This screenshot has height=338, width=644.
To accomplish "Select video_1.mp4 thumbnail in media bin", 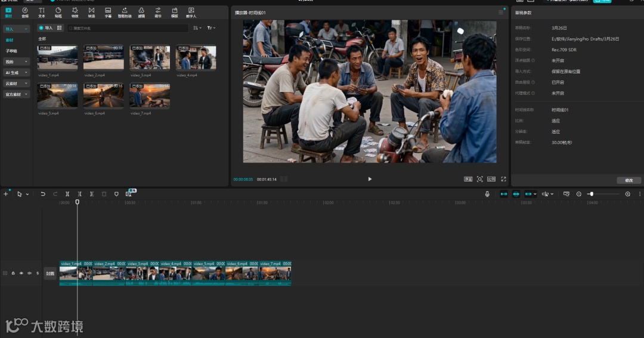I will [57, 57].
